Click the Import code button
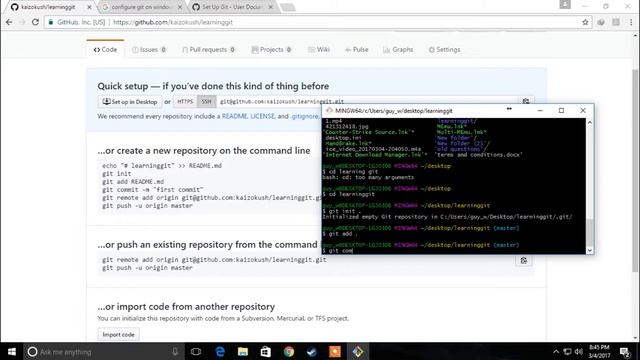Screen dimensions: 640x360 point(118,335)
